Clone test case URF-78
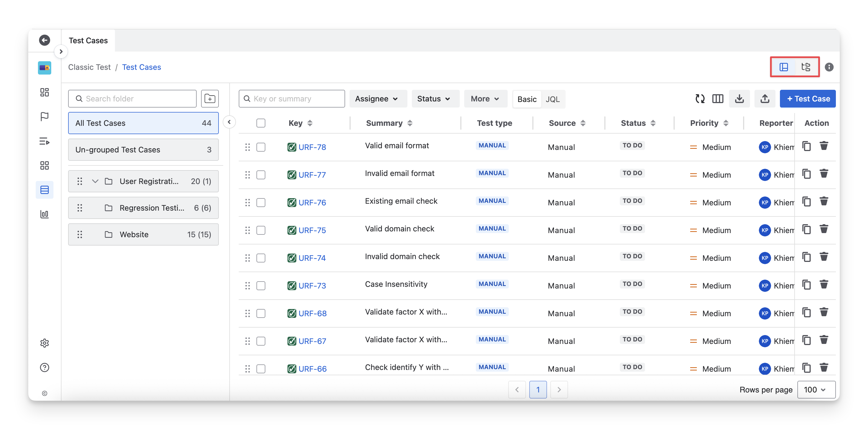Screen dimensions: 868x429 click(x=806, y=146)
